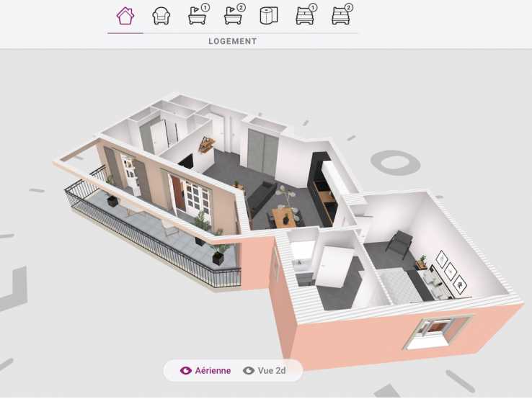Select the bathroom 1 bathtub icon
The height and width of the screenshot is (399, 532).
(197, 15)
